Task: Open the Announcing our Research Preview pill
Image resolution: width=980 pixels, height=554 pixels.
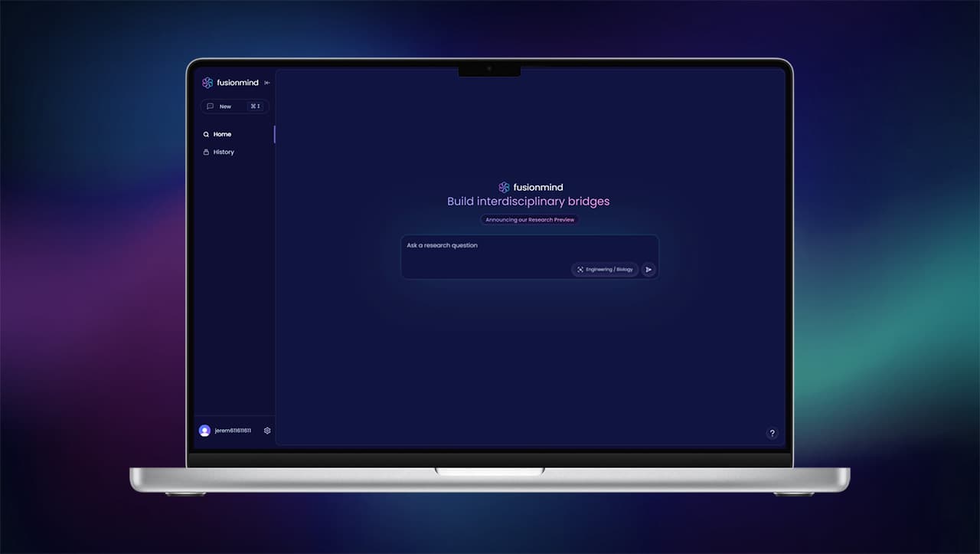Action: tap(529, 220)
